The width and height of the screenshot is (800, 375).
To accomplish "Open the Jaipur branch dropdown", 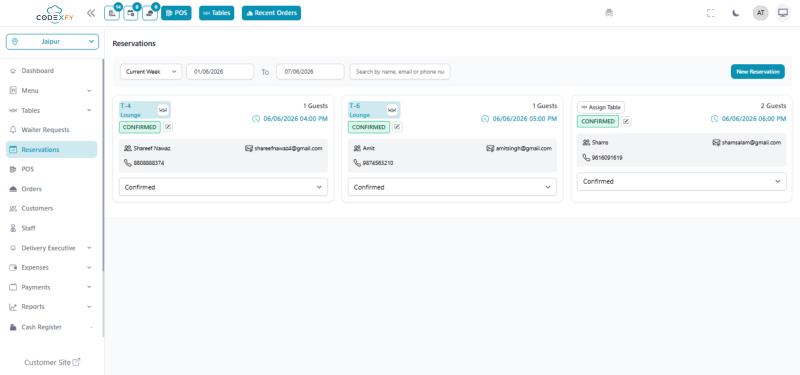I will 52,42.
